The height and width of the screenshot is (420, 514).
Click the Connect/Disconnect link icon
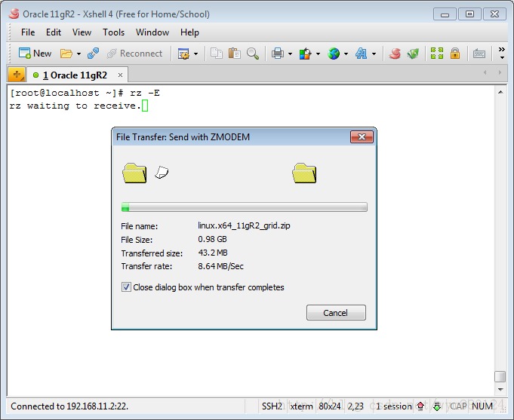94,54
